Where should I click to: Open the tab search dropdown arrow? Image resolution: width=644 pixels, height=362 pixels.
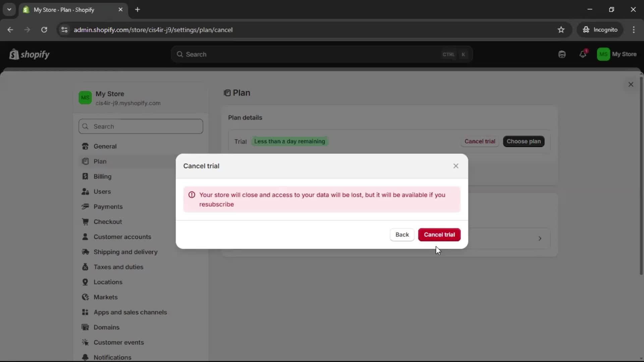click(x=9, y=9)
